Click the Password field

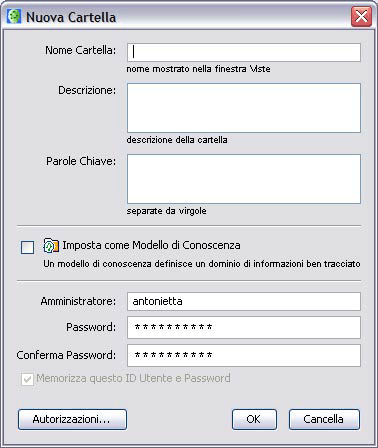click(244, 327)
